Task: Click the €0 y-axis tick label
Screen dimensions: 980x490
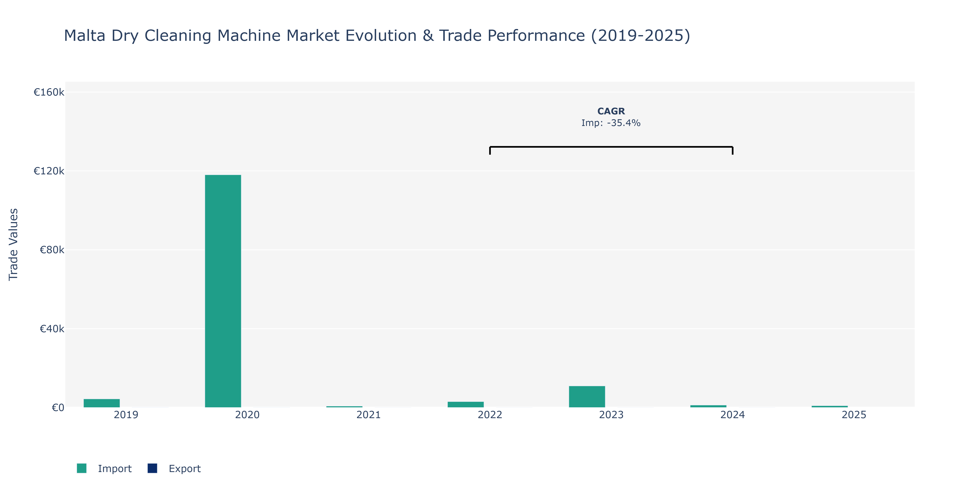Action: pyautogui.click(x=58, y=408)
